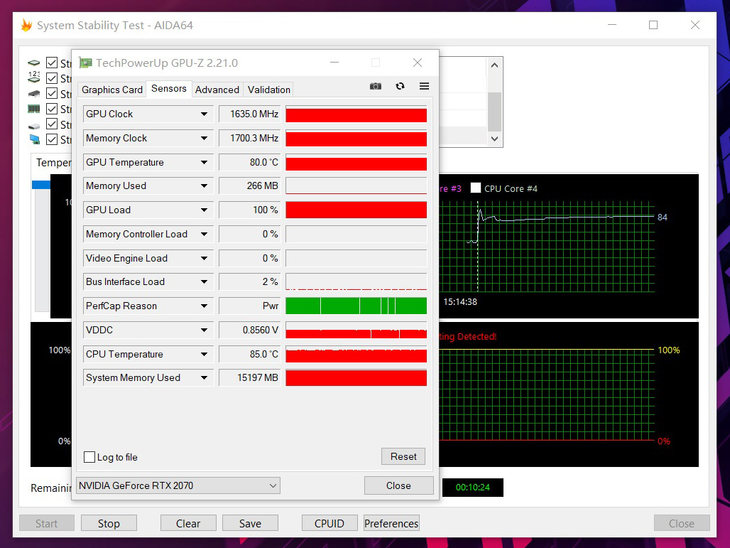Click the AIDA64 log list scroll up arrow
The image size is (730, 548).
tap(494, 65)
